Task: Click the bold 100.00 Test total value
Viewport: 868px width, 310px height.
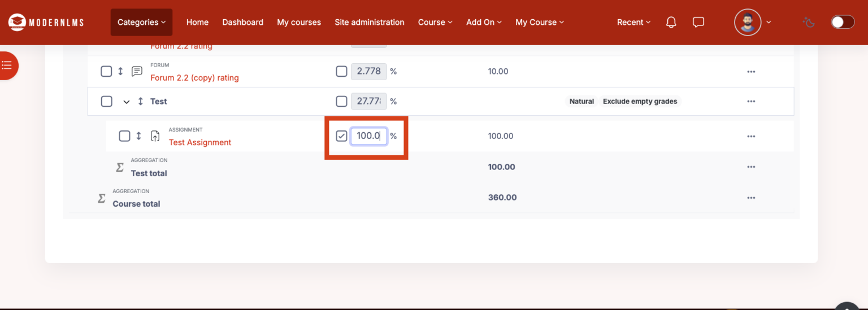Action: click(x=502, y=167)
